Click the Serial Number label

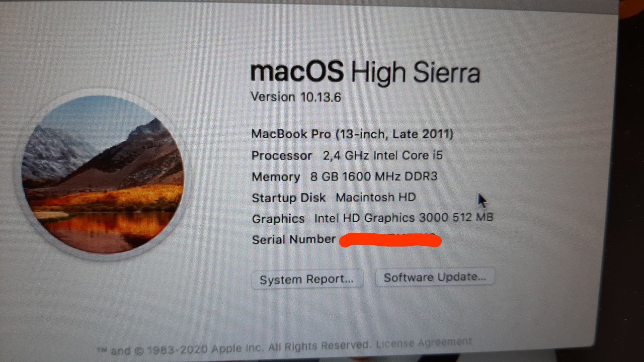pyautogui.click(x=293, y=239)
